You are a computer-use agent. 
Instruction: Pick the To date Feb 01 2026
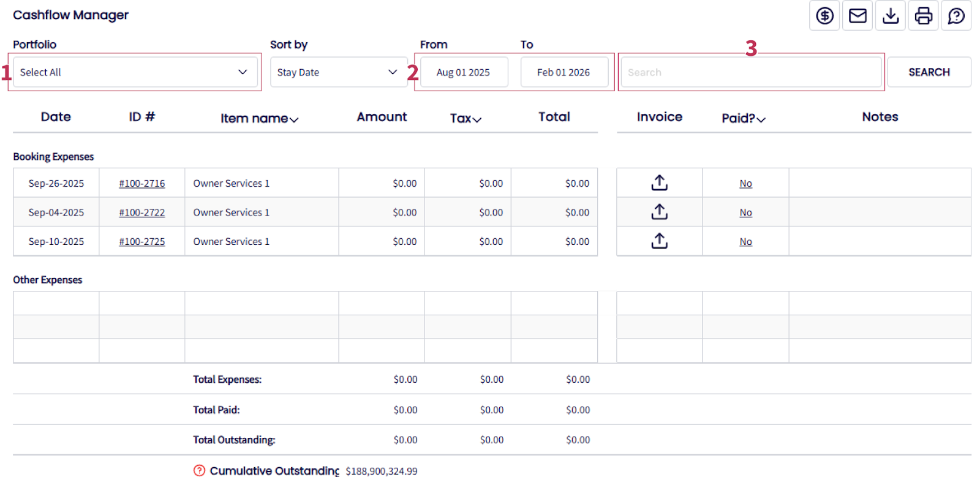[x=563, y=72]
